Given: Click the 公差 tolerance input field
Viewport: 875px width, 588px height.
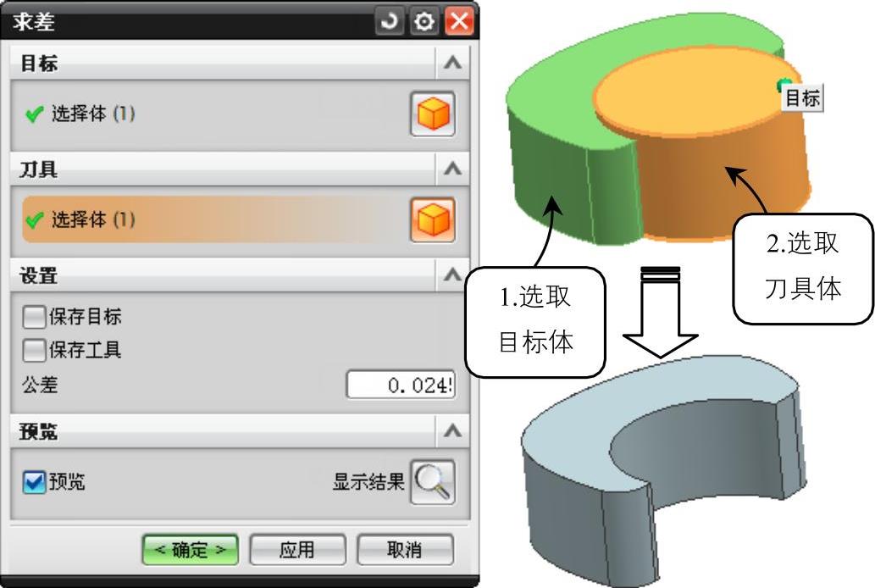Looking at the screenshot, I should [402, 385].
